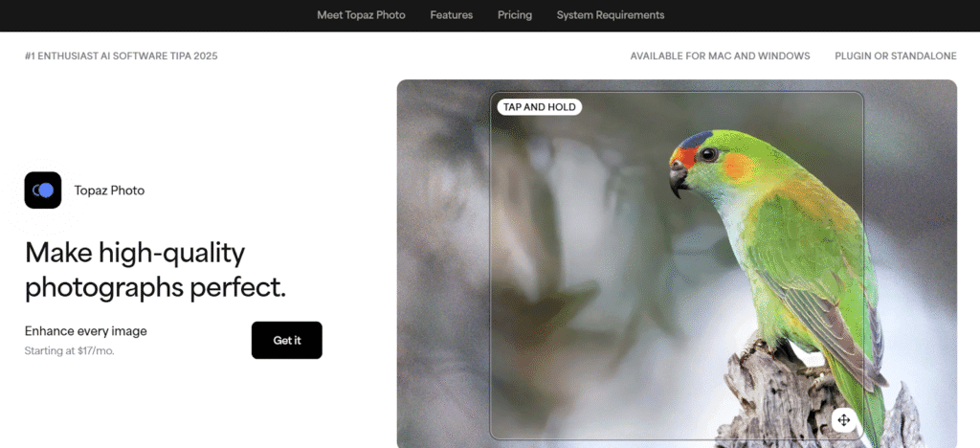
Task: Click the Plugin or Standalone label
Action: pyautogui.click(x=896, y=56)
